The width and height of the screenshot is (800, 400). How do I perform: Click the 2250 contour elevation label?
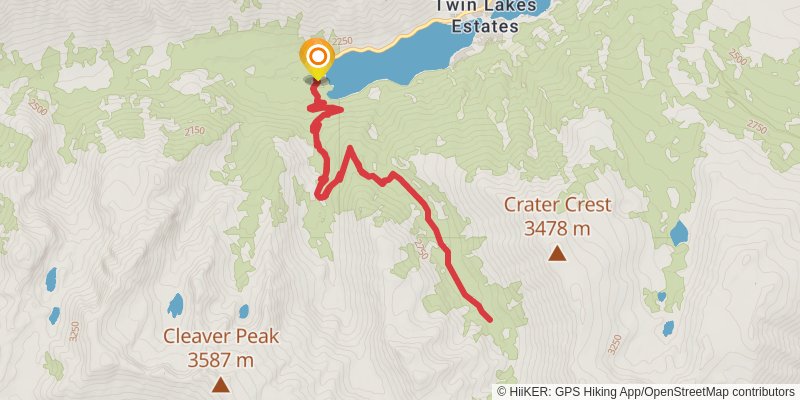(342, 41)
